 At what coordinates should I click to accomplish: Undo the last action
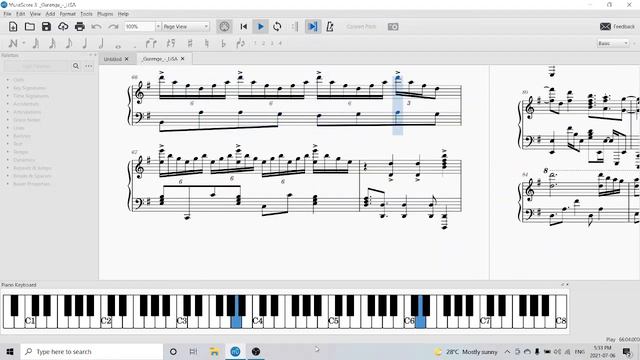click(x=96, y=27)
